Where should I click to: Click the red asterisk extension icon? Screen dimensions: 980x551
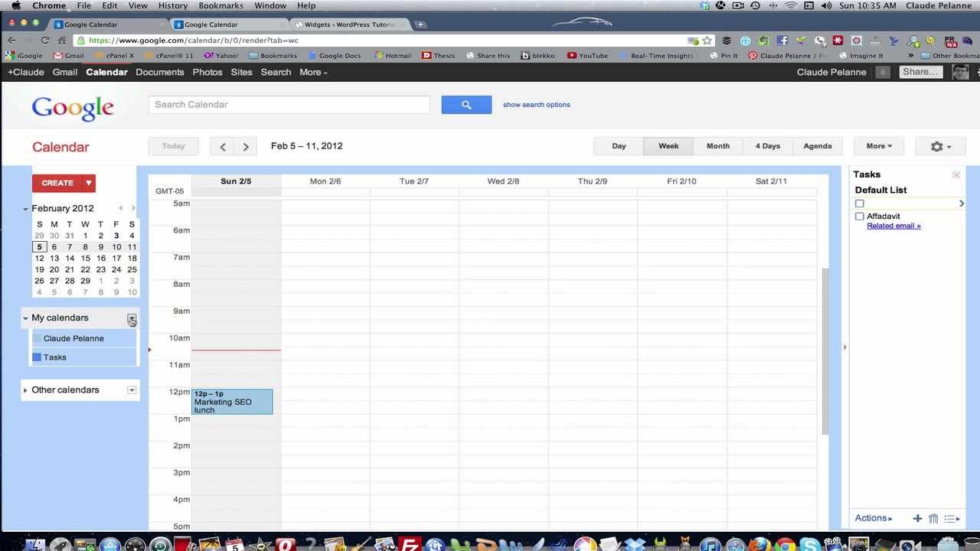click(838, 41)
